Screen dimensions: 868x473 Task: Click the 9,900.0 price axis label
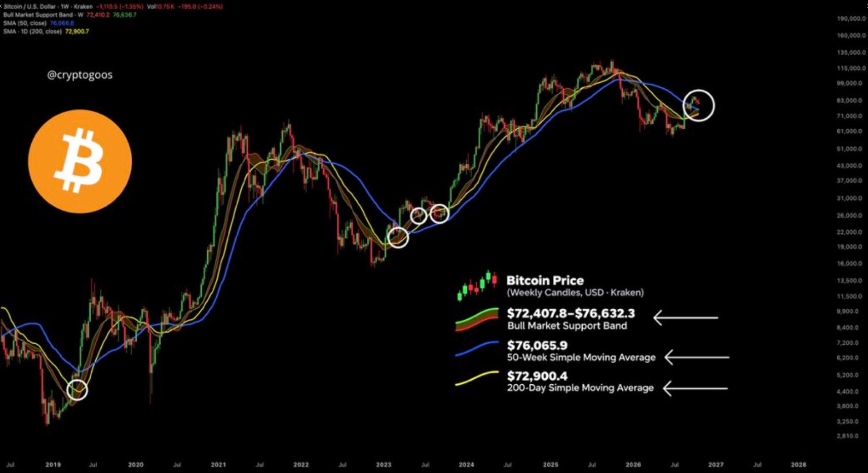(848, 311)
